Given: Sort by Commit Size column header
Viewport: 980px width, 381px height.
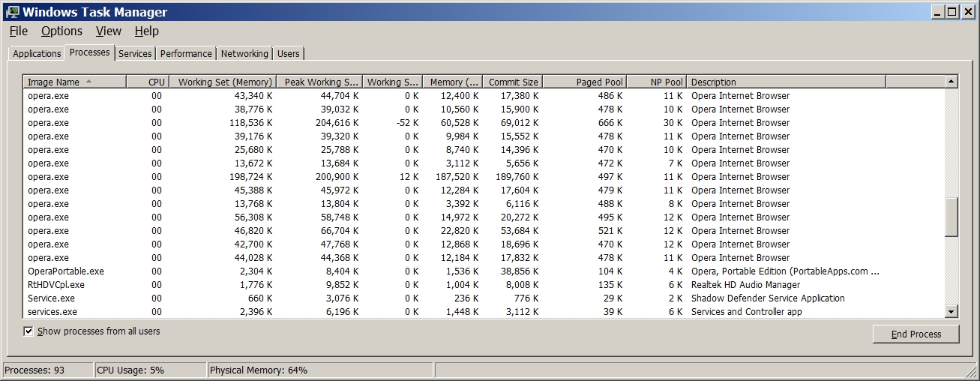Looking at the screenshot, I should (512, 82).
